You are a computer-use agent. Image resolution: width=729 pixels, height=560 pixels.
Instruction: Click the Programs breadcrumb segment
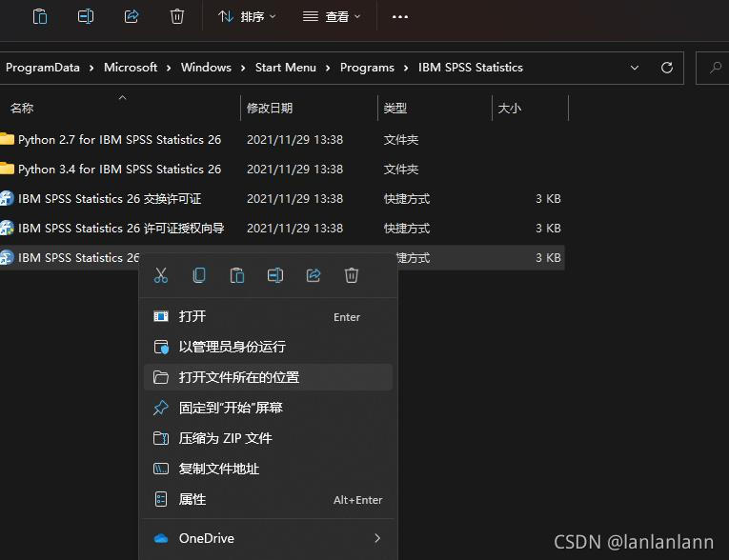(367, 68)
